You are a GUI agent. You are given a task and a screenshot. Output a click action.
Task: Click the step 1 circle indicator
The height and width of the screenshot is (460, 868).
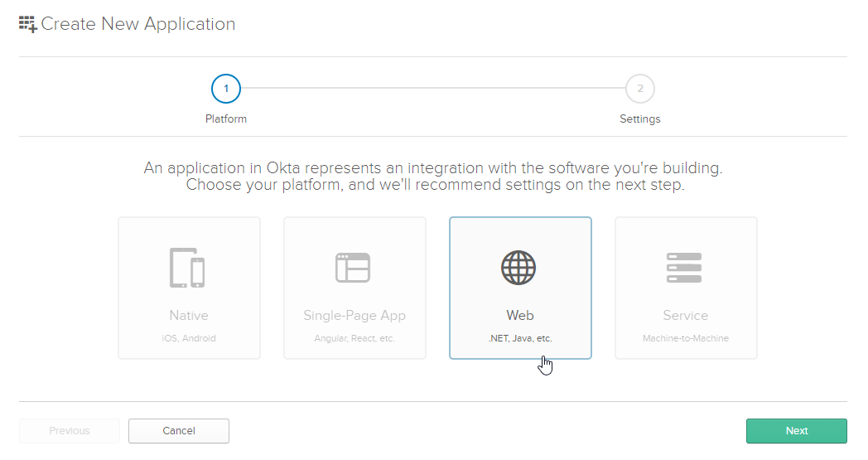pos(226,88)
